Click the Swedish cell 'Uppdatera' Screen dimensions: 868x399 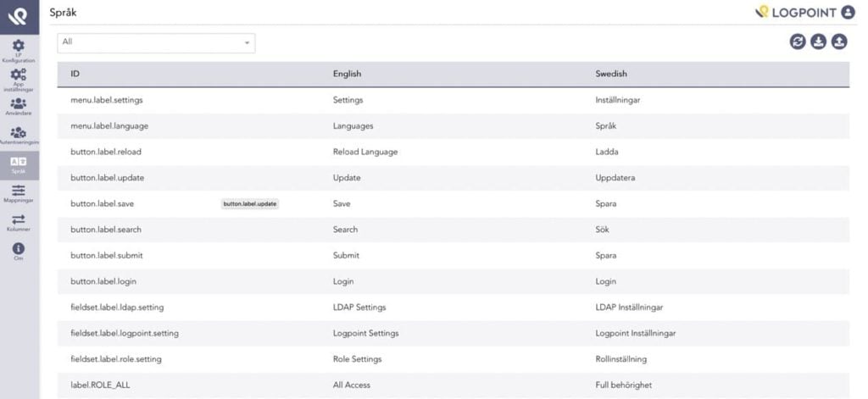click(615, 178)
